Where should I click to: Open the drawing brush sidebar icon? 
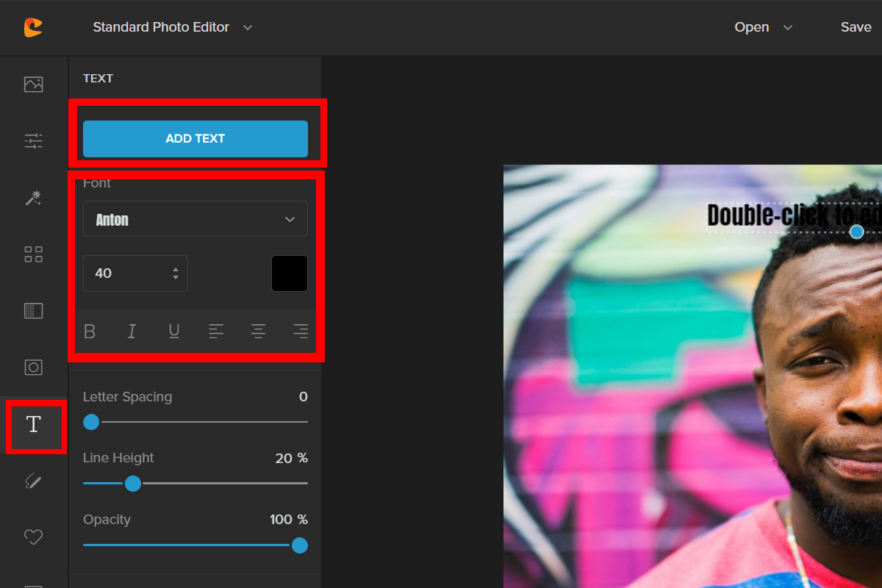point(34,481)
